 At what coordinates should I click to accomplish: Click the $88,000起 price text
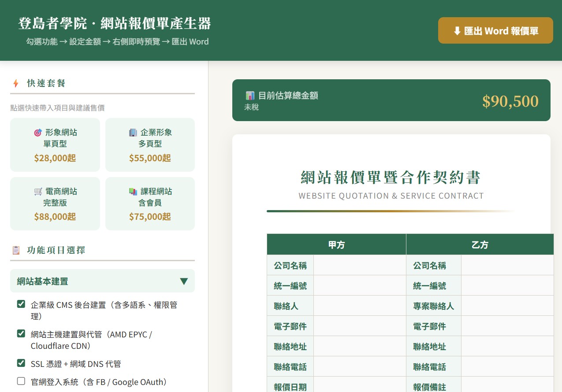pyautogui.click(x=55, y=217)
